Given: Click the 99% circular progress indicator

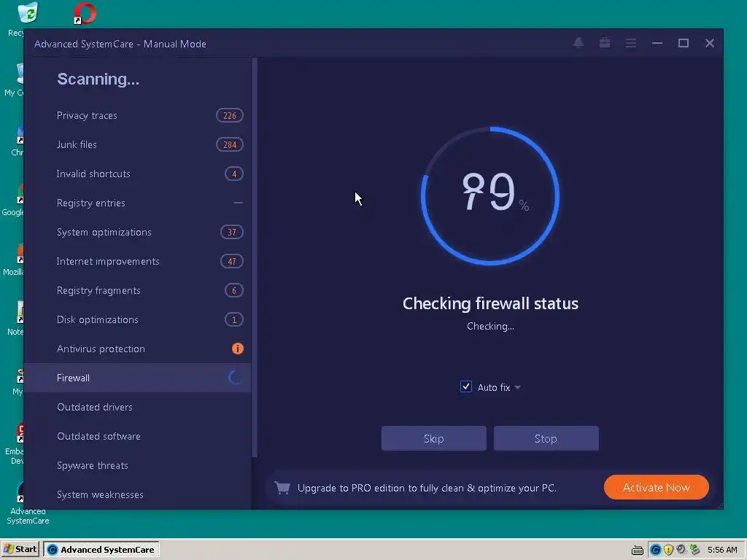Looking at the screenshot, I should pos(490,195).
